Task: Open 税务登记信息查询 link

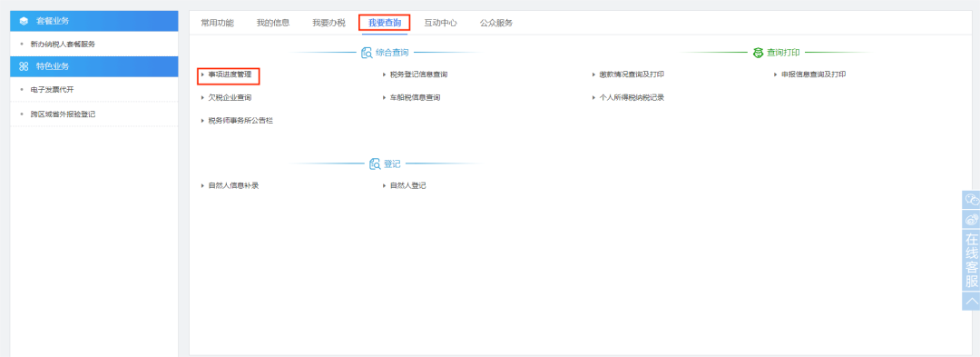Action: pyautogui.click(x=418, y=74)
